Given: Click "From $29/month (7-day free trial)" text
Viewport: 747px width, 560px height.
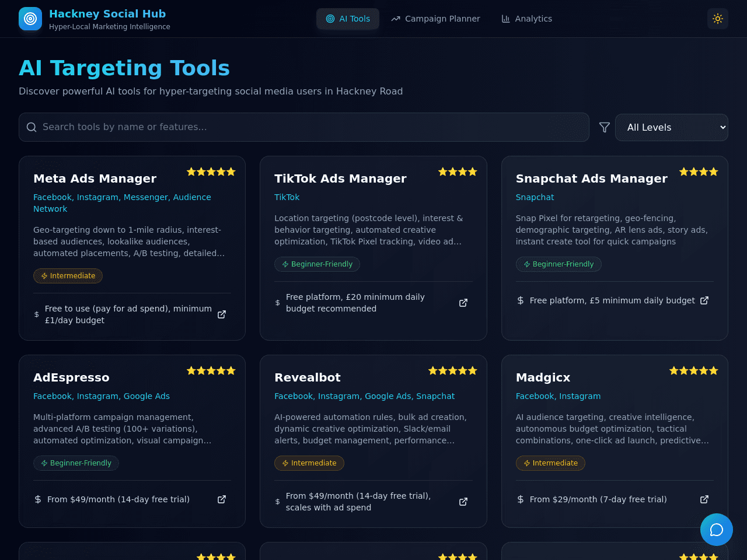Looking at the screenshot, I should pos(598,499).
